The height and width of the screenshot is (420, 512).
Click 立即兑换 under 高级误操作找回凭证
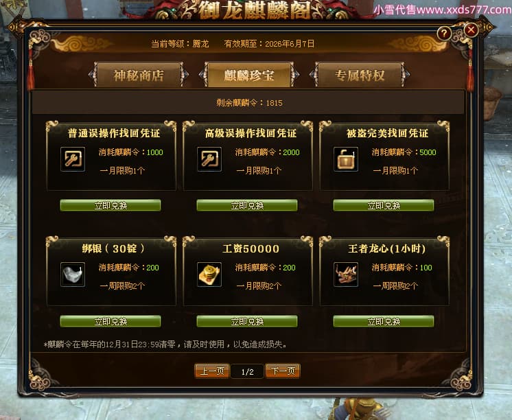[x=247, y=205]
